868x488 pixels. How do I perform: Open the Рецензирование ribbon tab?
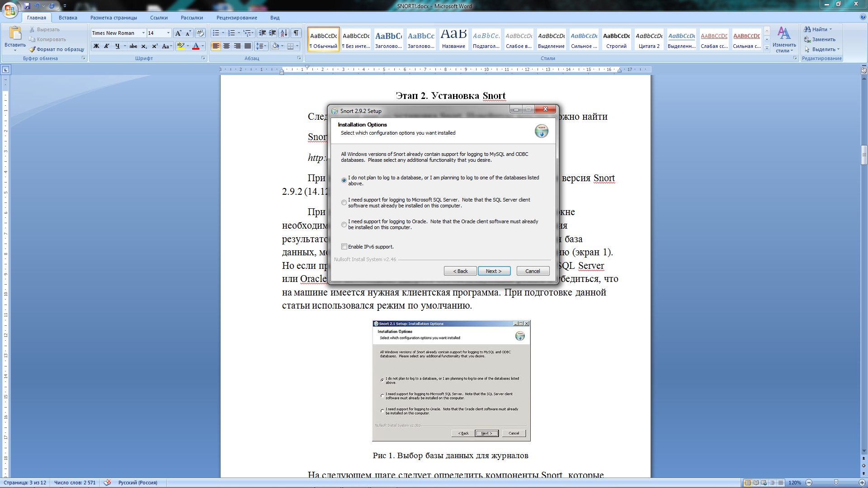(x=236, y=18)
